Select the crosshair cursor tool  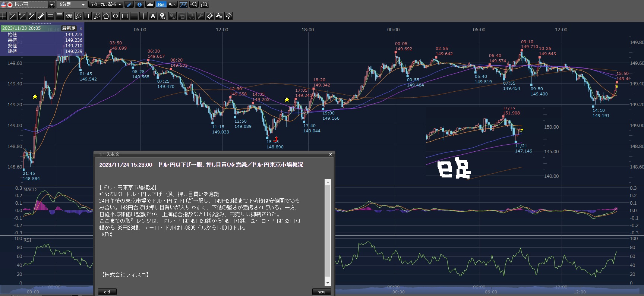click(3, 16)
